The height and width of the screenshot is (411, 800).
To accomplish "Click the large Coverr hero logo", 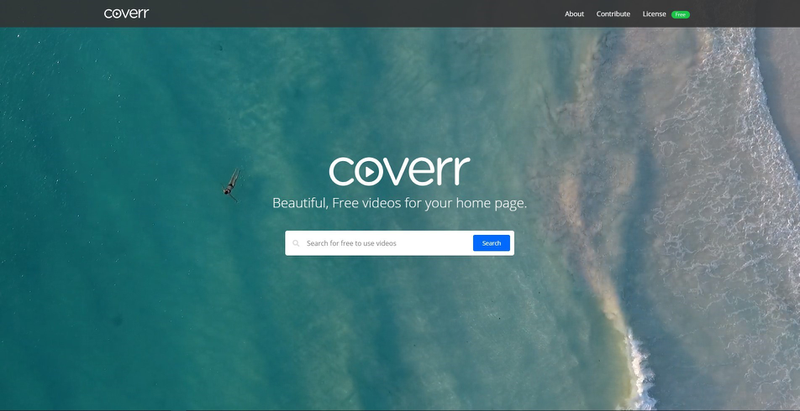I will [399, 171].
